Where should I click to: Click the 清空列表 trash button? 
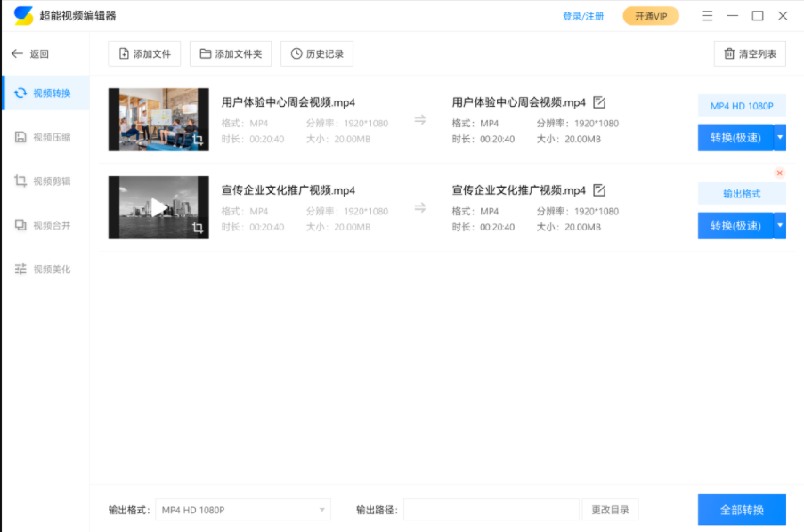click(x=750, y=54)
